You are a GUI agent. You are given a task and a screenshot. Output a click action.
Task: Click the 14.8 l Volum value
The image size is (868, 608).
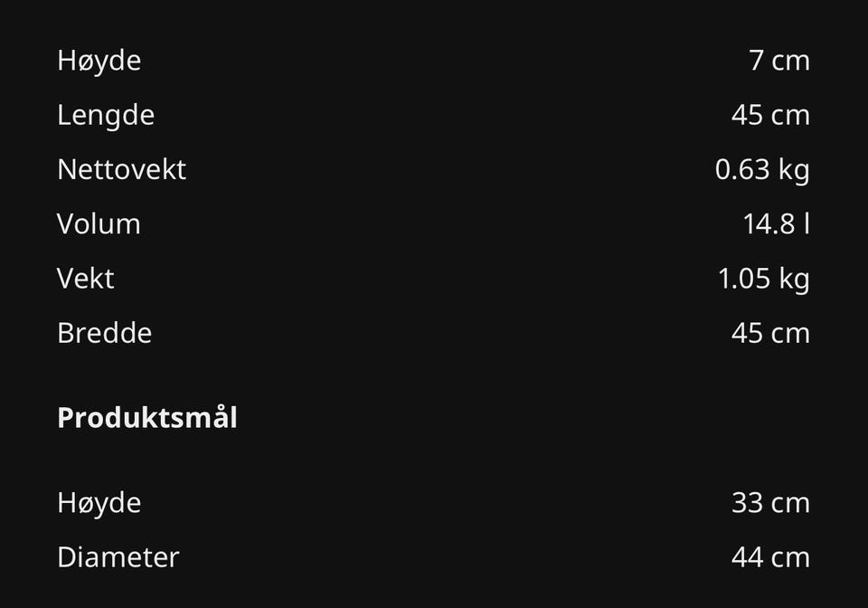[x=775, y=224]
